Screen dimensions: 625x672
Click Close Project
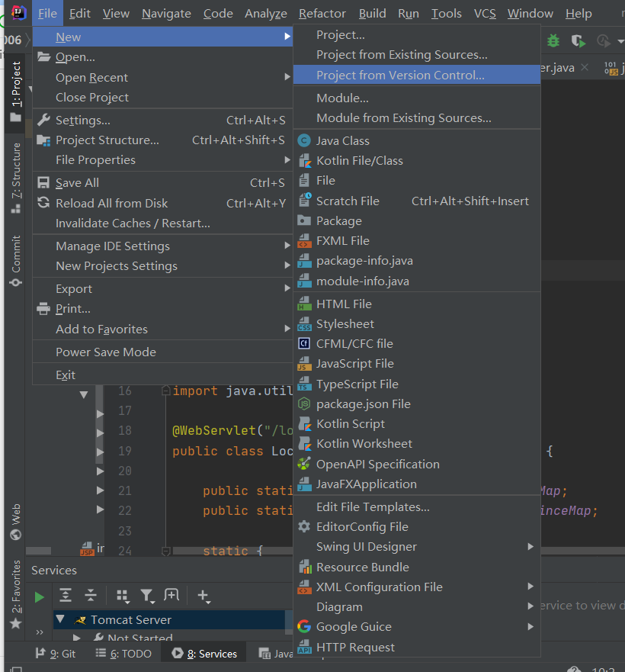click(x=162, y=98)
